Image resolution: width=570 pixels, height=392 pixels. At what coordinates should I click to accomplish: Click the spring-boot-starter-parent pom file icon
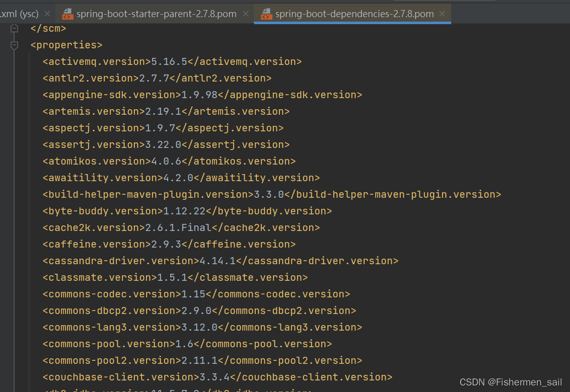click(x=67, y=14)
